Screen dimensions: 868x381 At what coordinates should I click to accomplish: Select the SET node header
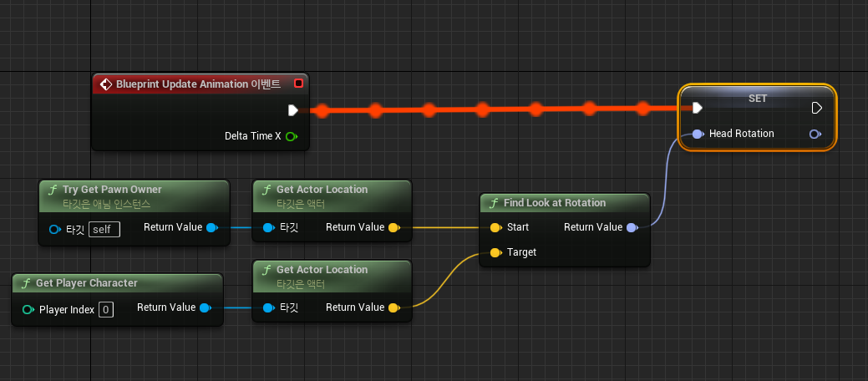click(x=757, y=98)
